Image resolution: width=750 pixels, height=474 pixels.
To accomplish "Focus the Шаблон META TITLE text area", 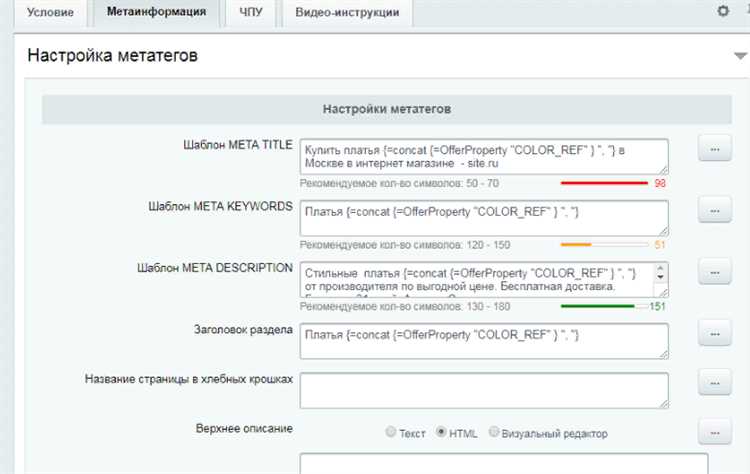I will (x=484, y=157).
